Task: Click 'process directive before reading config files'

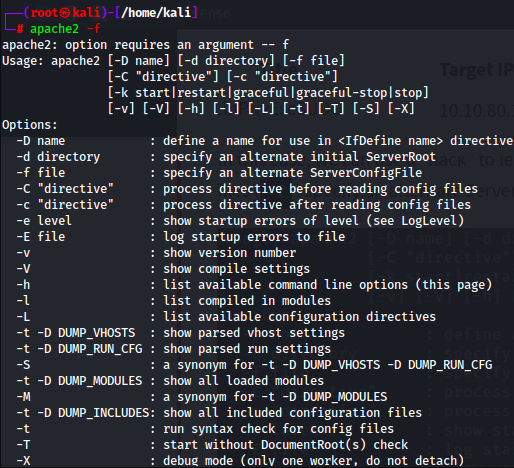Action: click(320, 189)
